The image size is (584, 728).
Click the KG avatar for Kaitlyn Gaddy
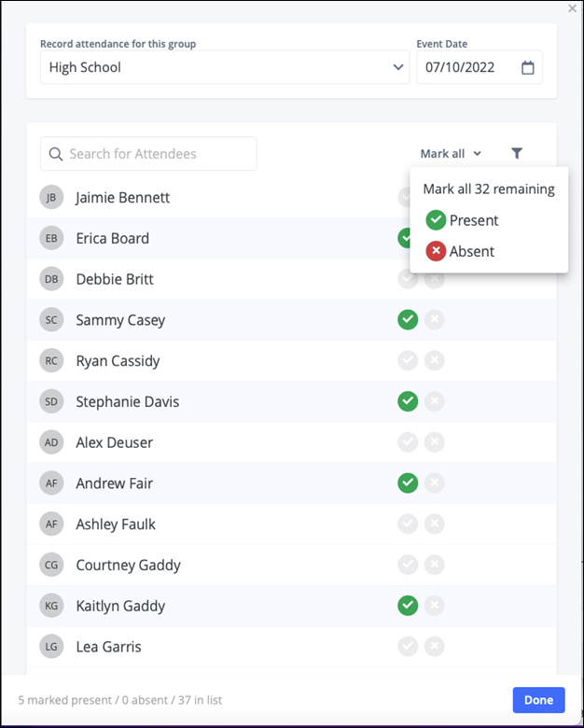[51, 606]
